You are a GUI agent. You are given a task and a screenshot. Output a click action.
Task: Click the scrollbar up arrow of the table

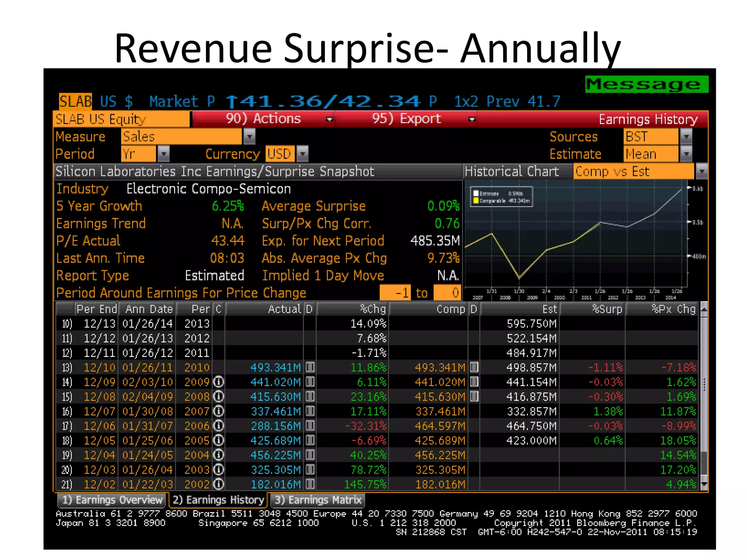(704, 309)
